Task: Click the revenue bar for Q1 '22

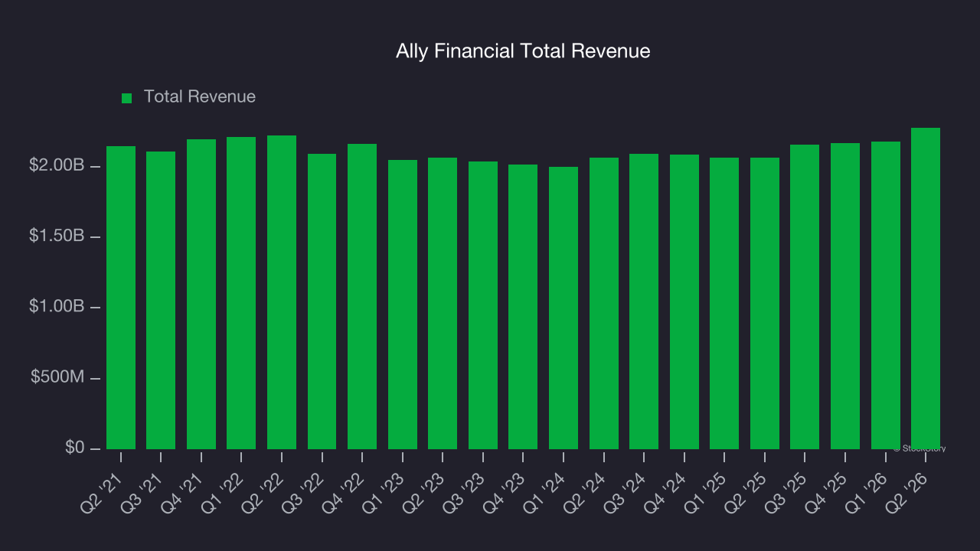Action: pyautogui.click(x=241, y=293)
